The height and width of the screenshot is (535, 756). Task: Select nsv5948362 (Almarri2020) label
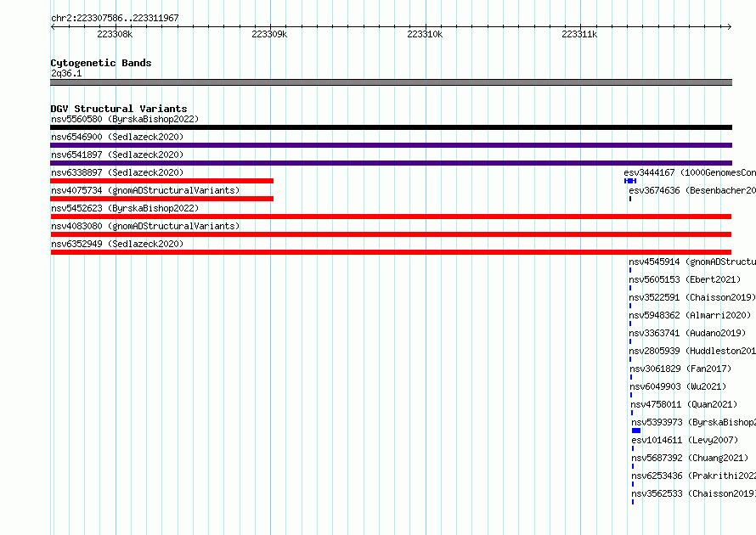coord(690,315)
